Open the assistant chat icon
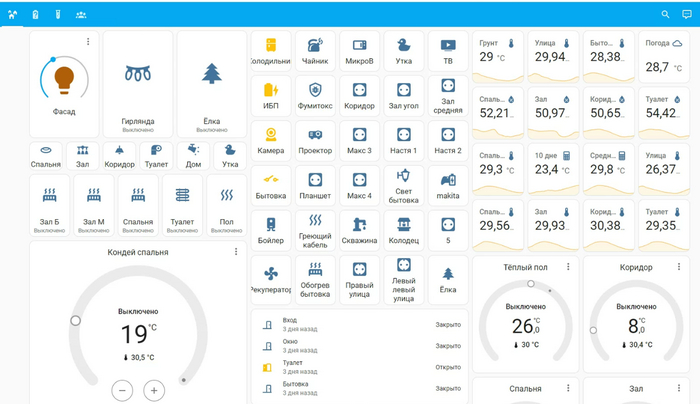 (686, 14)
